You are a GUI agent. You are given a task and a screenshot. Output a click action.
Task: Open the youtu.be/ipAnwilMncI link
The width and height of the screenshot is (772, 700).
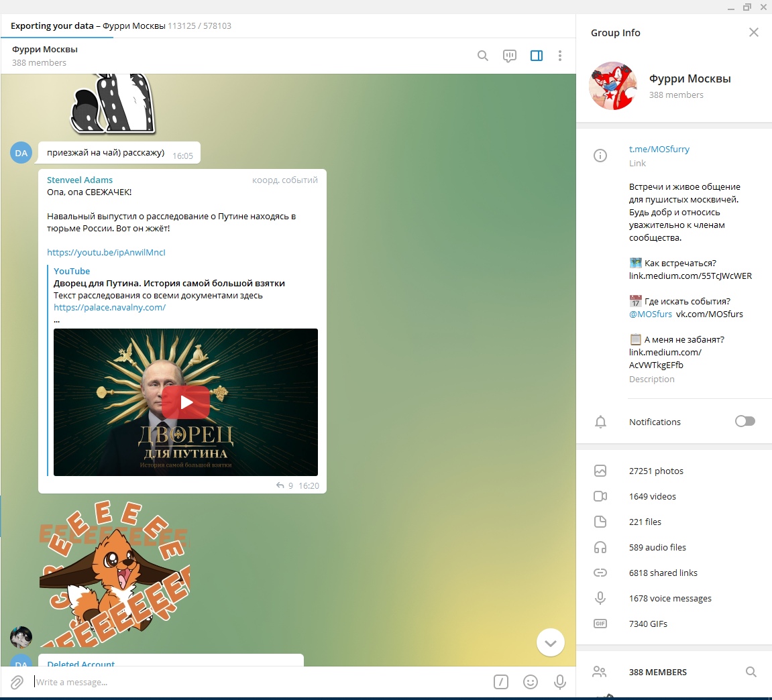point(106,253)
